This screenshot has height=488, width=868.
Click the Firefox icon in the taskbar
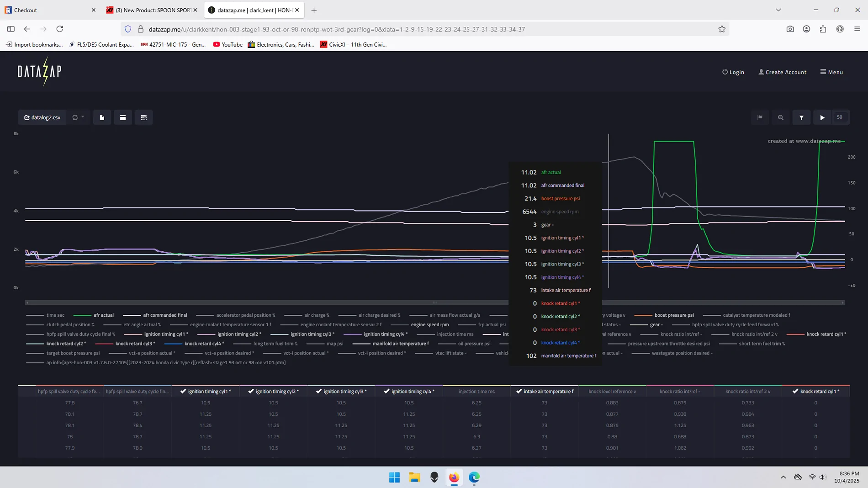click(x=454, y=477)
